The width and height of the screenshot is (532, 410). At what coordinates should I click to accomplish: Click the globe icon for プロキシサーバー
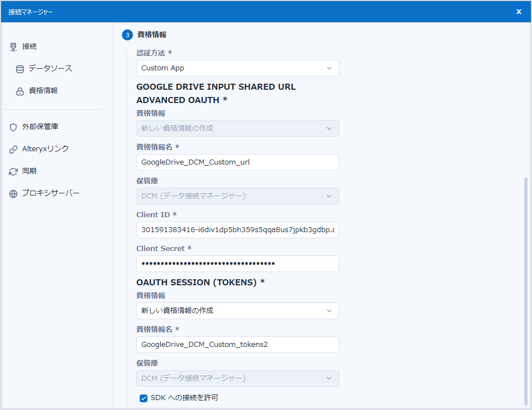click(x=13, y=193)
